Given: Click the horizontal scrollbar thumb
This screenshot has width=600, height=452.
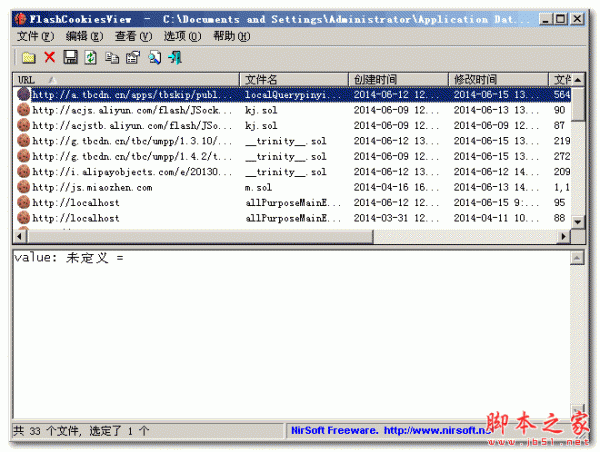Looking at the screenshot, I should point(200,237).
